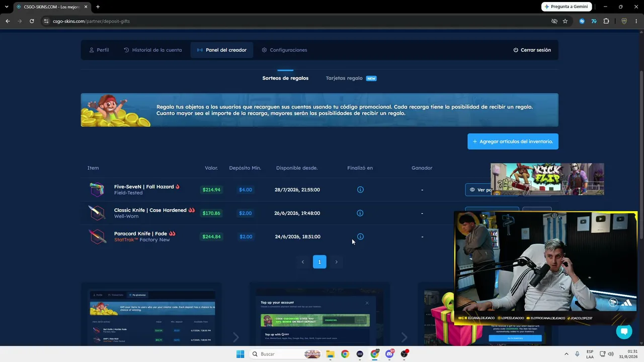The width and height of the screenshot is (644, 362).
Task: Click the 26/6/2026, 19:48:00 date cell
Action: [x=297, y=213]
